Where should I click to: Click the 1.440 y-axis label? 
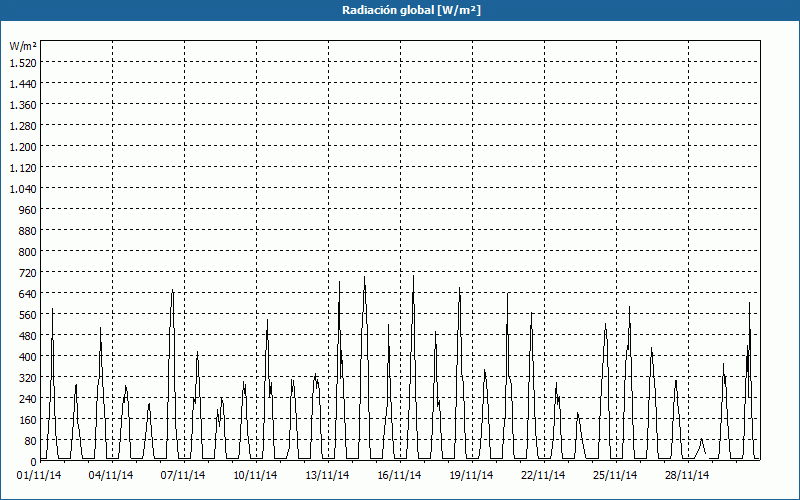click(23, 84)
